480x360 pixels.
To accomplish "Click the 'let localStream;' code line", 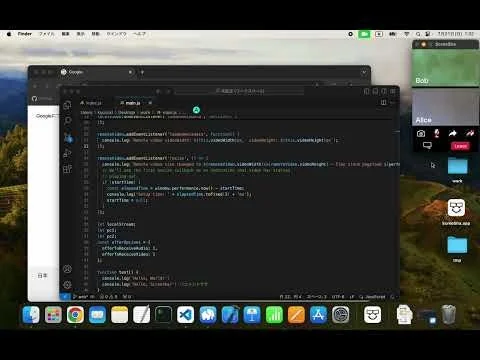I will click(116, 224).
